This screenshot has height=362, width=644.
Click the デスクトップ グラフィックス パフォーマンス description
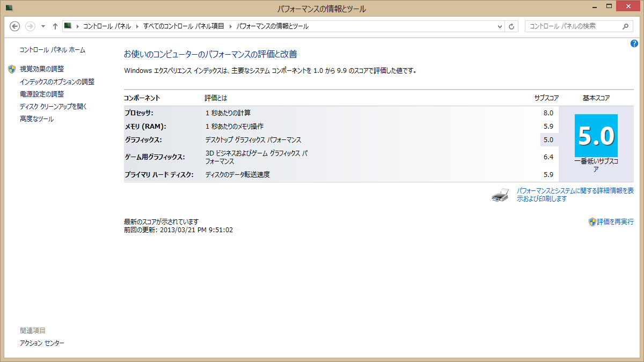[253, 139]
